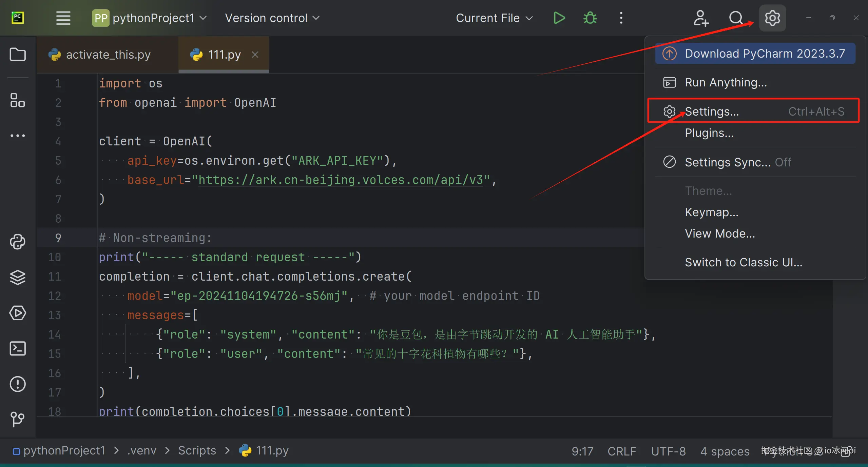Image resolution: width=868 pixels, height=467 pixels.
Task: Open the main hamburger menu
Action: click(x=63, y=18)
